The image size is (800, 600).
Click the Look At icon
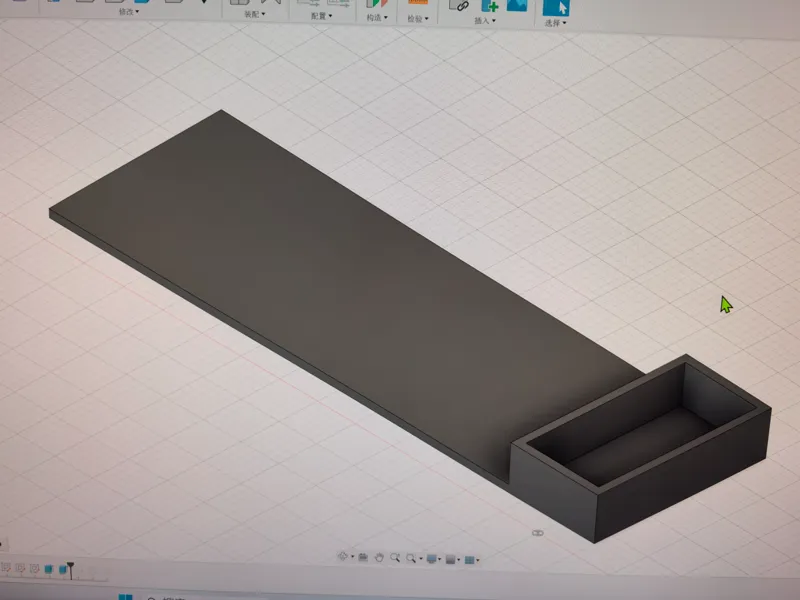click(x=363, y=557)
